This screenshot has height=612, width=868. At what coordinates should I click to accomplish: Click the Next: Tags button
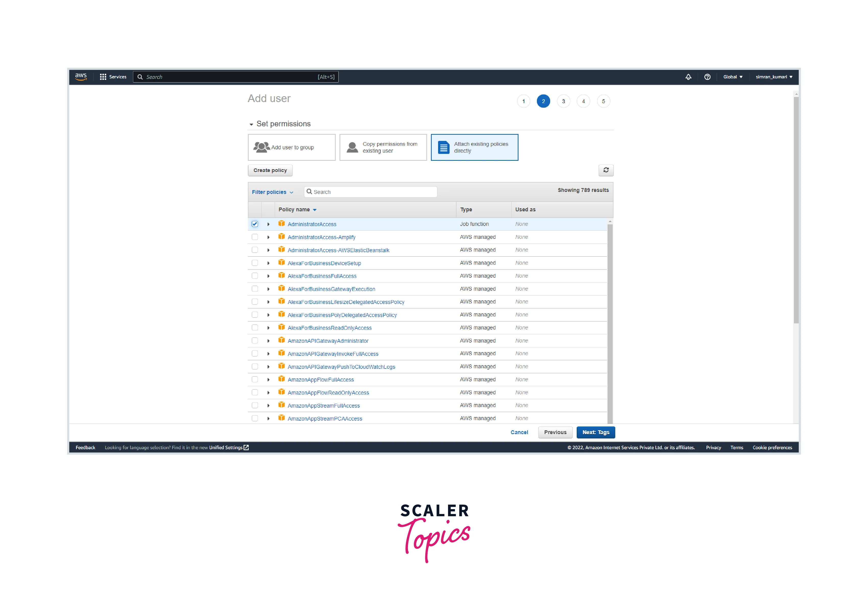(x=595, y=432)
